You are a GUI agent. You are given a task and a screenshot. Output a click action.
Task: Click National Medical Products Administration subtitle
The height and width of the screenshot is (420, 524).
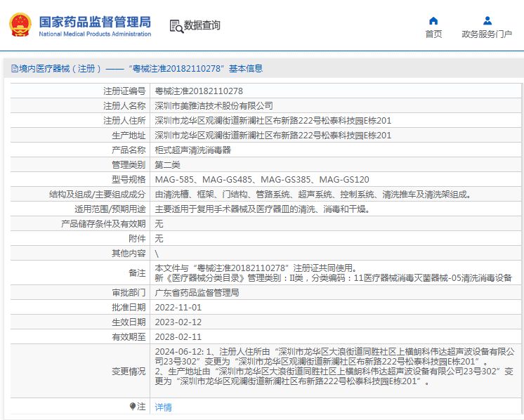click(95, 34)
